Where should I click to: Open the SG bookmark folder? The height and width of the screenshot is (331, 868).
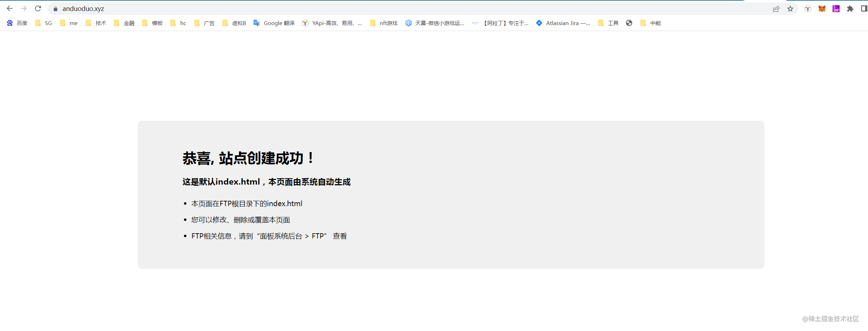coord(44,23)
